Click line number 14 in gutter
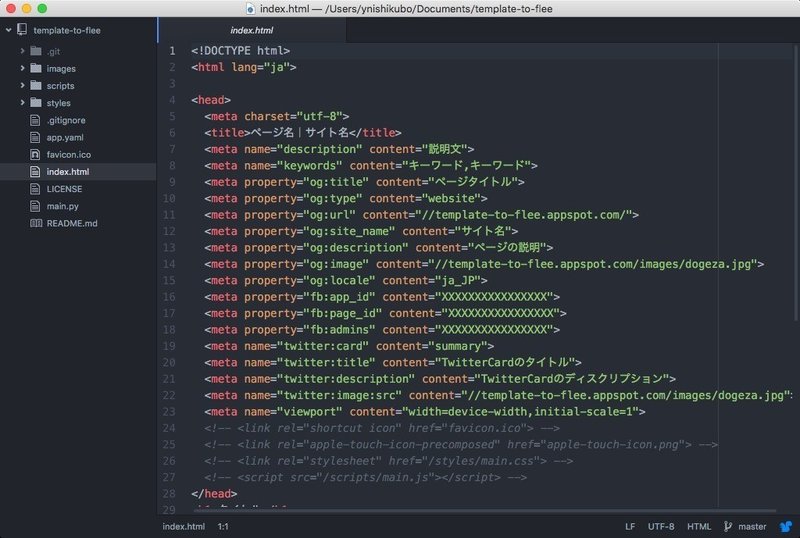This screenshot has height=538, width=800. (x=169, y=264)
